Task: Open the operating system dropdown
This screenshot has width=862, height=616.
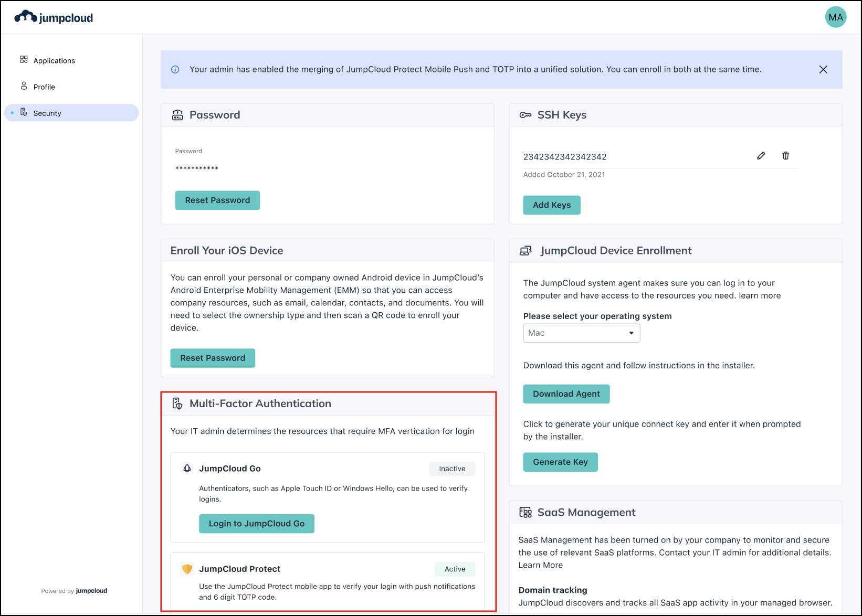Action: (x=581, y=333)
